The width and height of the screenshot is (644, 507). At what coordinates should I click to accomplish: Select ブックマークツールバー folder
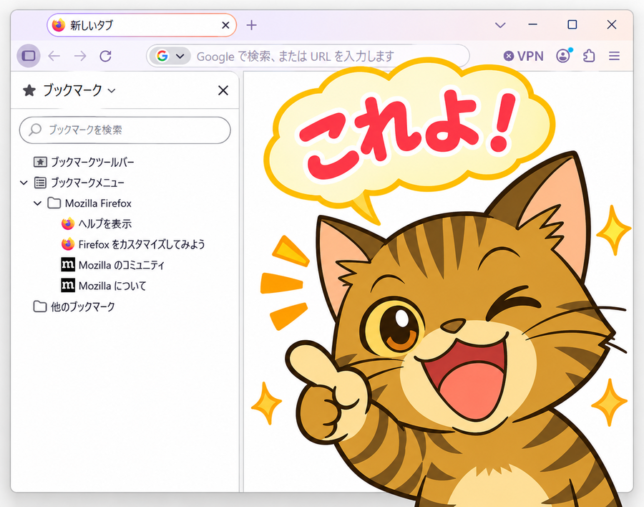(x=84, y=162)
